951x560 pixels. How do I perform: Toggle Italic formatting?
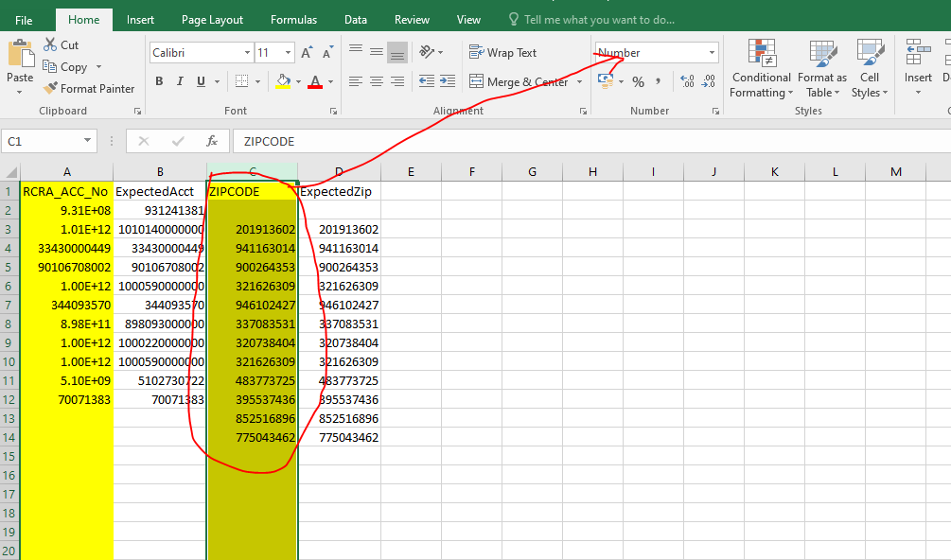point(180,80)
